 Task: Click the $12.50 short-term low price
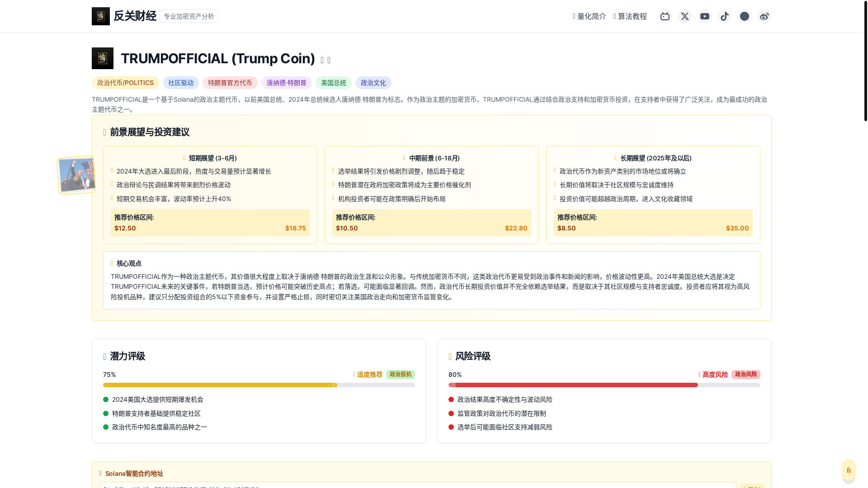click(125, 228)
